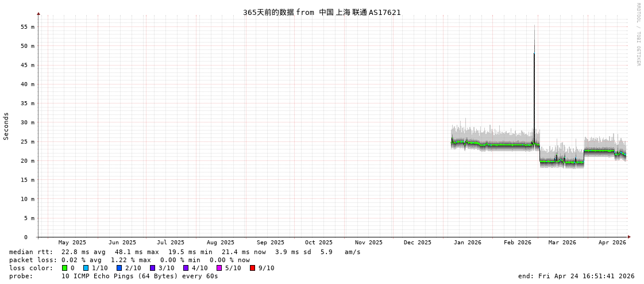Click the vertical Seconds axis label
The width and height of the screenshot is (644, 284).
click(x=6, y=126)
